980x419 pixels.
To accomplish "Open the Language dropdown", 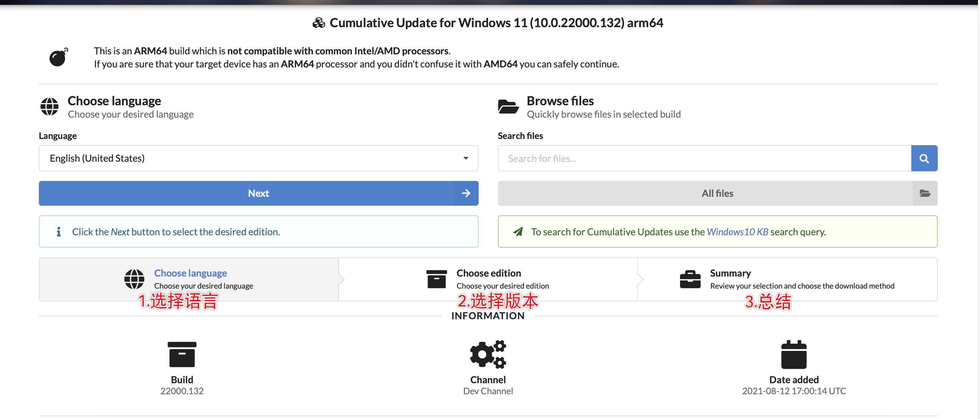I will tap(258, 158).
